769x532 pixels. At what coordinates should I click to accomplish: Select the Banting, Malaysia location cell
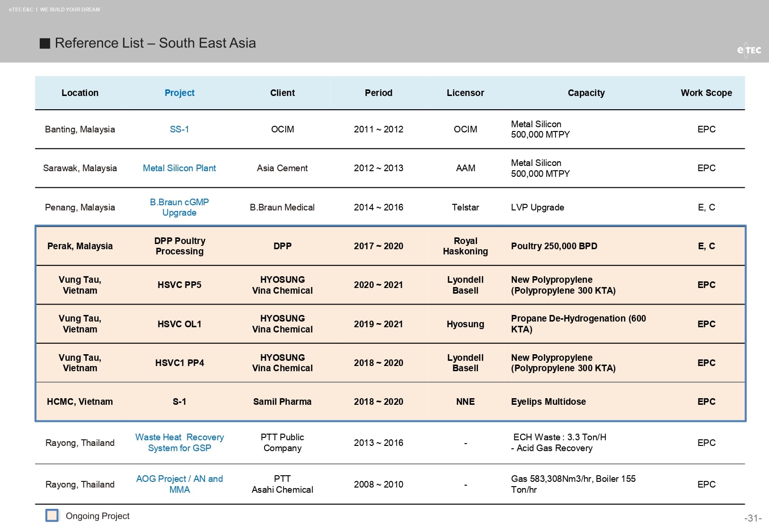[80, 129]
